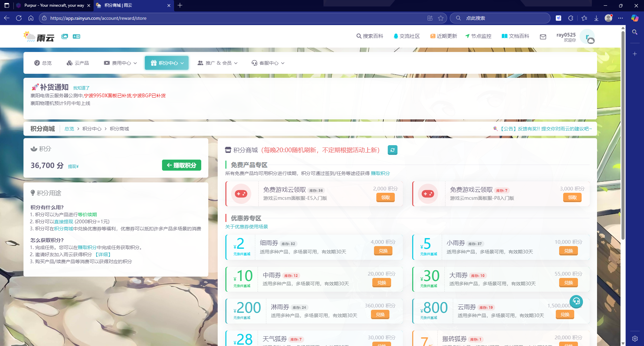Claim the P8入门版 free game cloud

(x=572, y=197)
